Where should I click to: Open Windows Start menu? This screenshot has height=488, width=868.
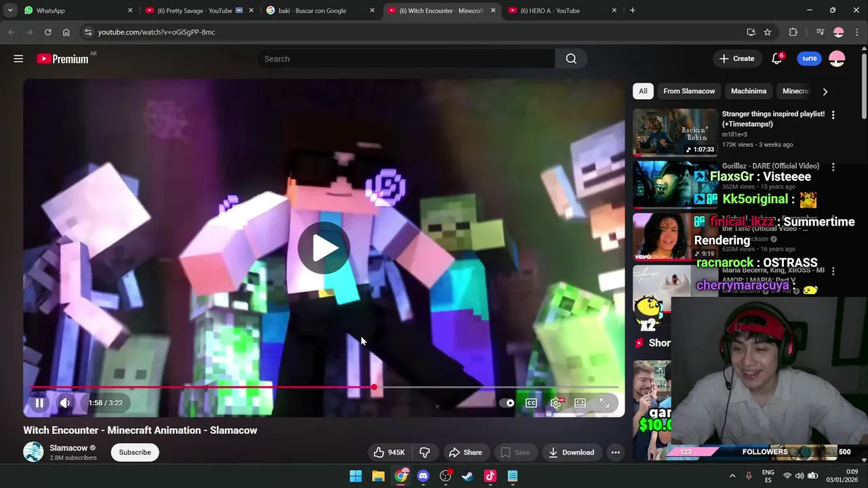[356, 476]
